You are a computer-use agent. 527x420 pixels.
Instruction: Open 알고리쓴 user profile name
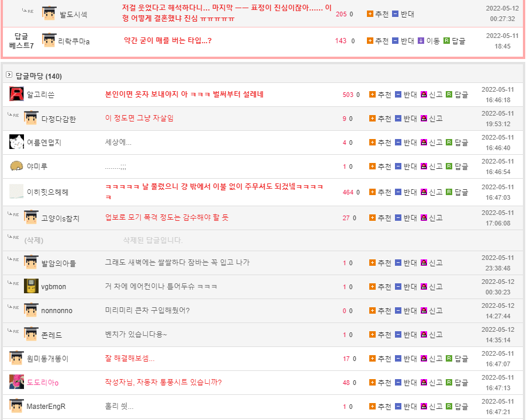[41, 95]
